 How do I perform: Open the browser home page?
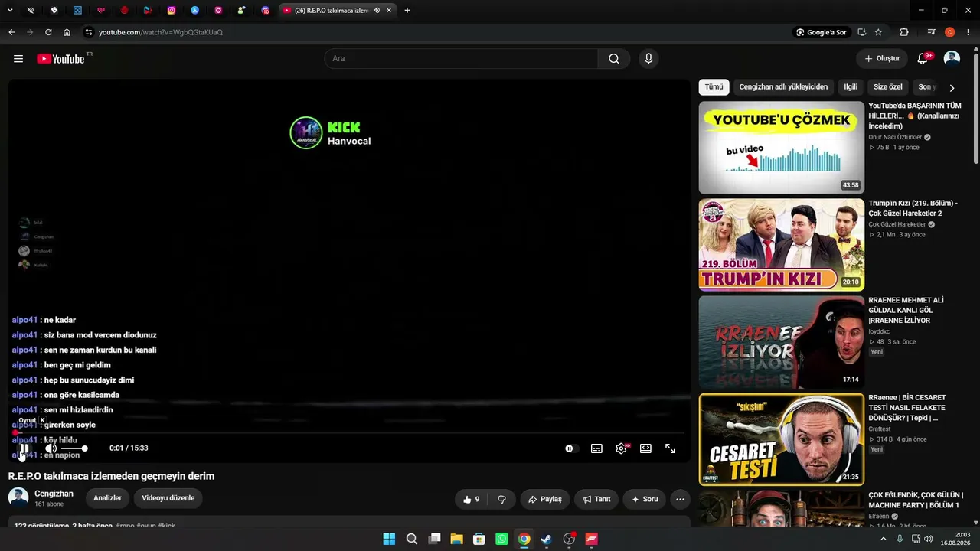[x=67, y=32]
